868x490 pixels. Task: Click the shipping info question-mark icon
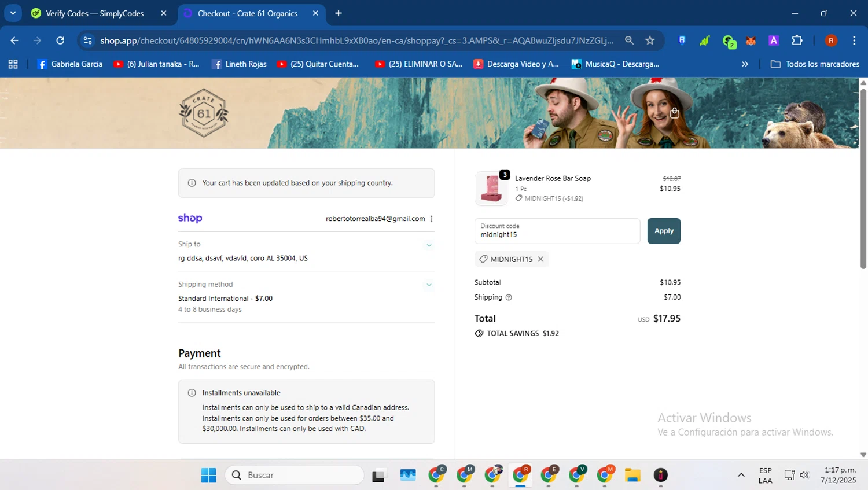coord(509,297)
